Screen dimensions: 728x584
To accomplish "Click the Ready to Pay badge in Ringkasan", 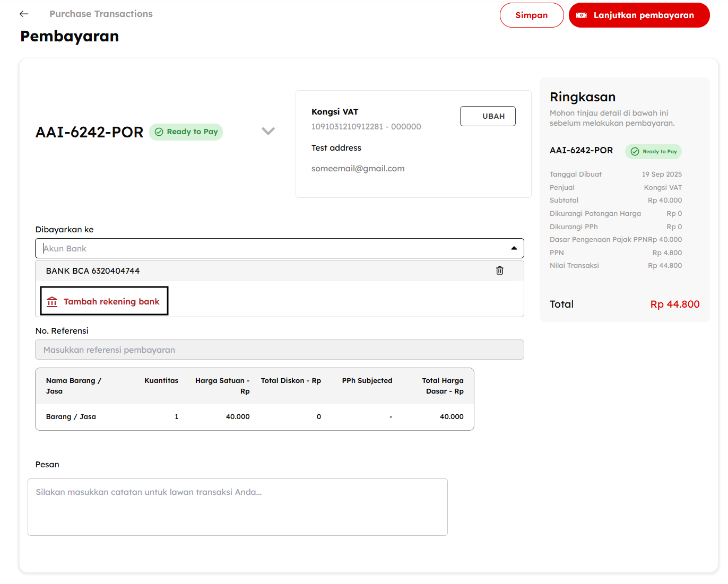I will click(x=653, y=152).
